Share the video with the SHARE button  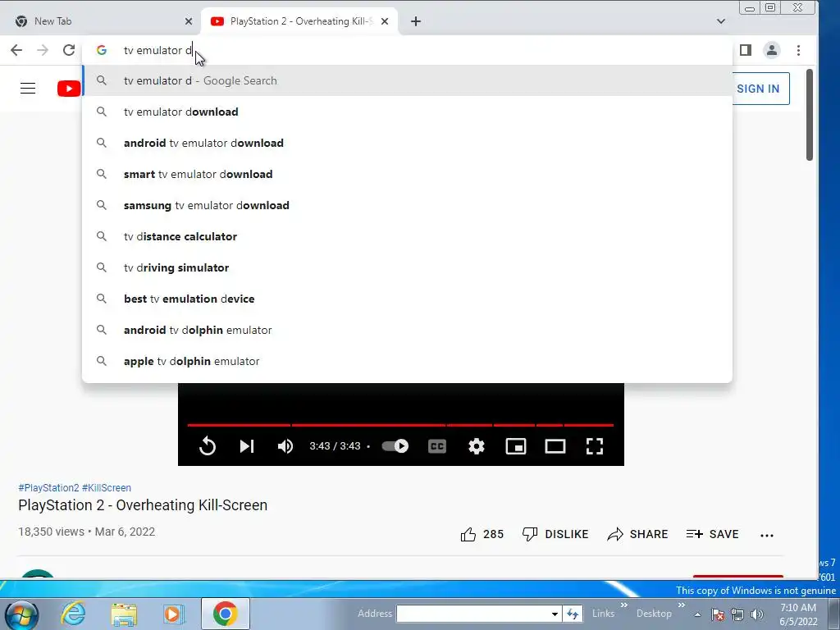point(637,534)
